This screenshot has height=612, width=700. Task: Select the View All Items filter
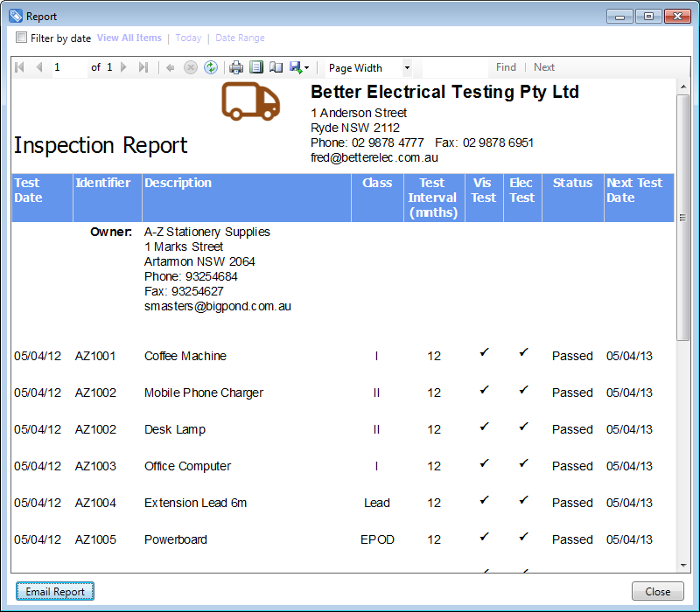tap(129, 38)
